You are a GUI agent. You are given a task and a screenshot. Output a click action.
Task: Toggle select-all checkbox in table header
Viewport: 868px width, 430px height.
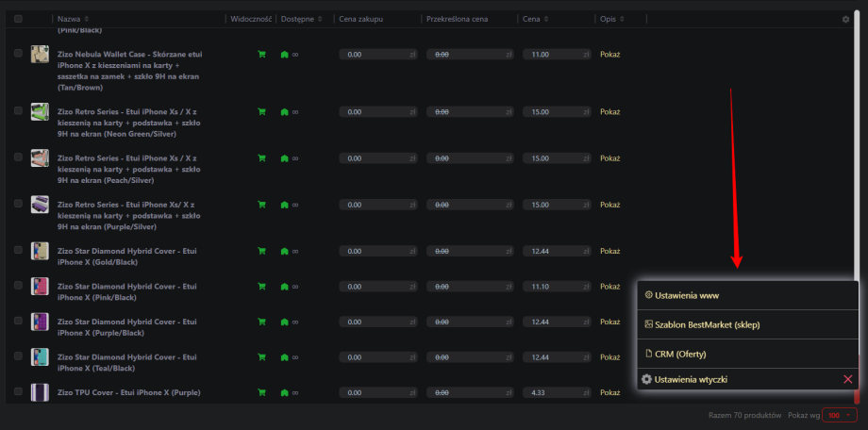(x=18, y=19)
